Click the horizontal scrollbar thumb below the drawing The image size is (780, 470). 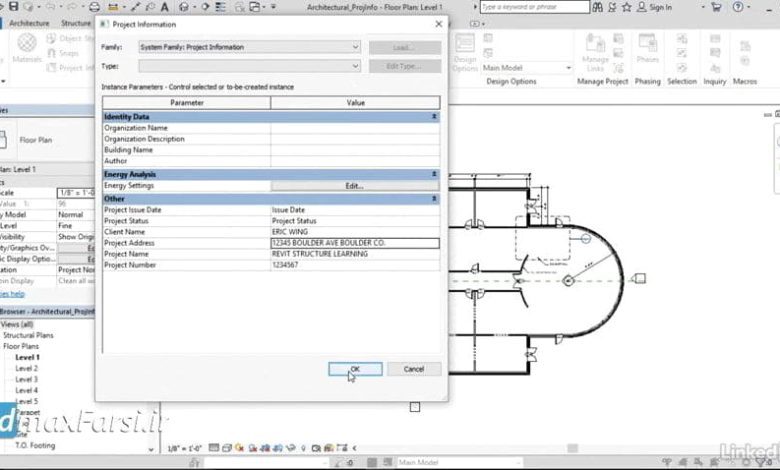click(573, 448)
